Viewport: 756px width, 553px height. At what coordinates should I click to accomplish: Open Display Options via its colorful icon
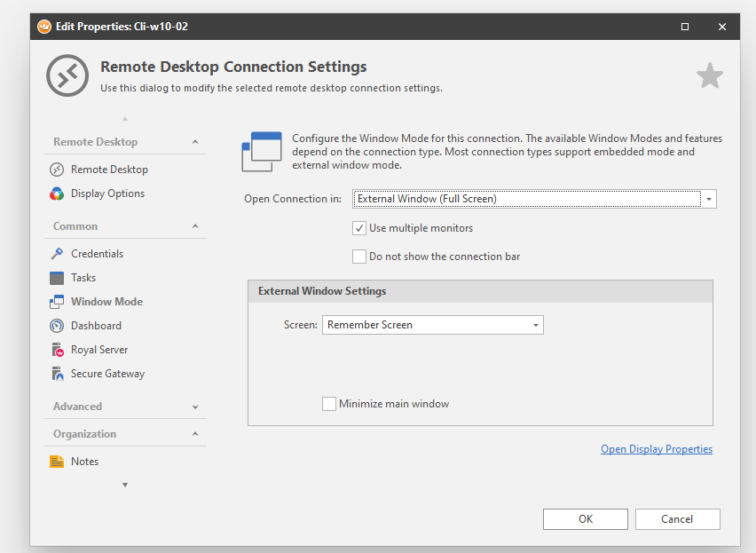(x=57, y=194)
